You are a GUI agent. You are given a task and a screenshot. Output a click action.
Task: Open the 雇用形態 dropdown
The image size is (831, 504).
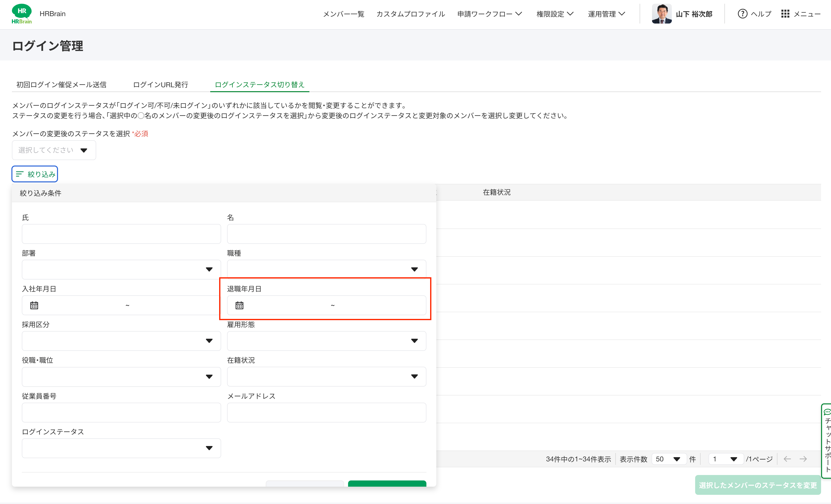[326, 340]
